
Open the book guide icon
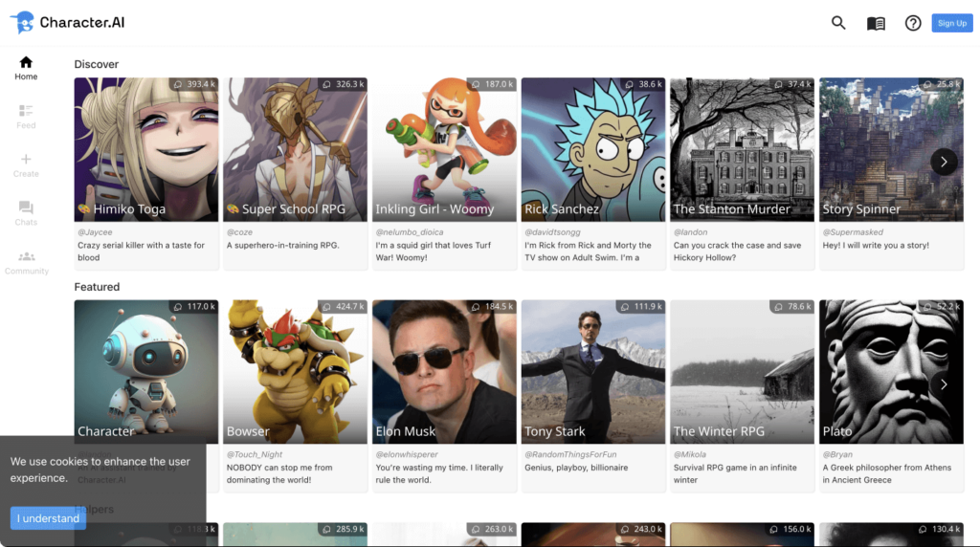point(876,23)
